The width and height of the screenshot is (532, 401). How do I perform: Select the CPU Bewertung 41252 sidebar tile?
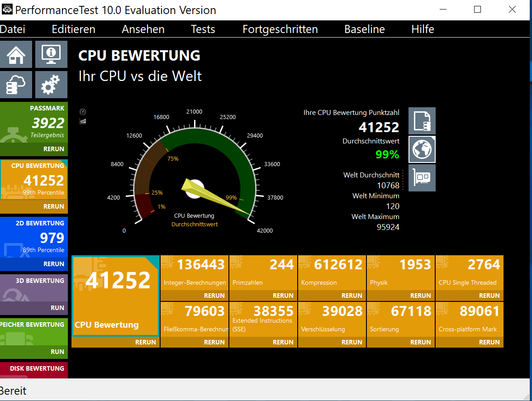point(34,180)
